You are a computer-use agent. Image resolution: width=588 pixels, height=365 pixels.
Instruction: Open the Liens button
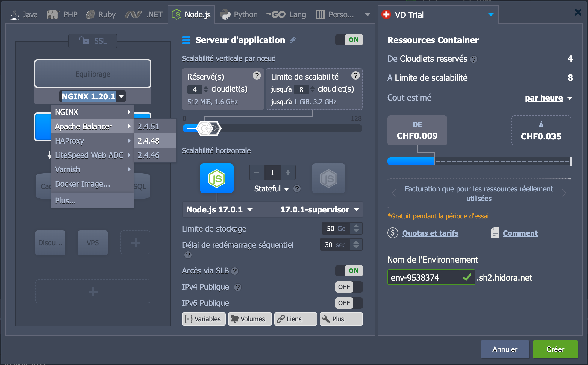[295, 319]
